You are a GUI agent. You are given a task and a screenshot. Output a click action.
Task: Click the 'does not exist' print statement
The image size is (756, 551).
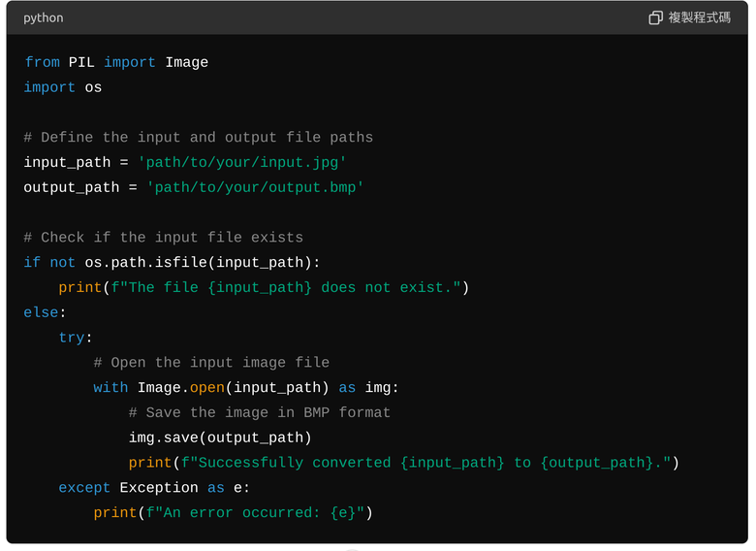[x=264, y=287]
